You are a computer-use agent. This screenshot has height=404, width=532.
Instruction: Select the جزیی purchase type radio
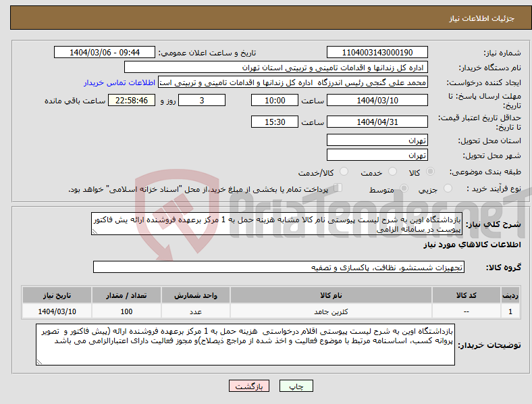pos(448,188)
